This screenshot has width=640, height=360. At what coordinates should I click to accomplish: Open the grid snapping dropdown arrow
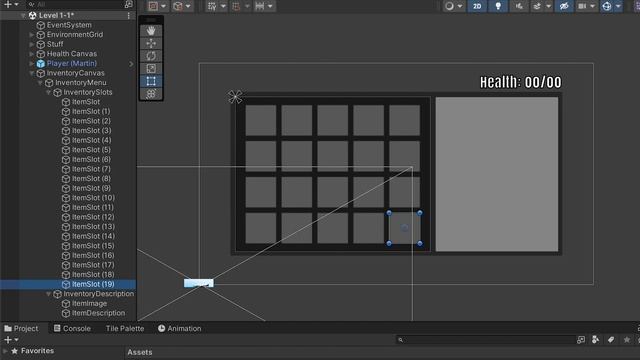(223, 6)
